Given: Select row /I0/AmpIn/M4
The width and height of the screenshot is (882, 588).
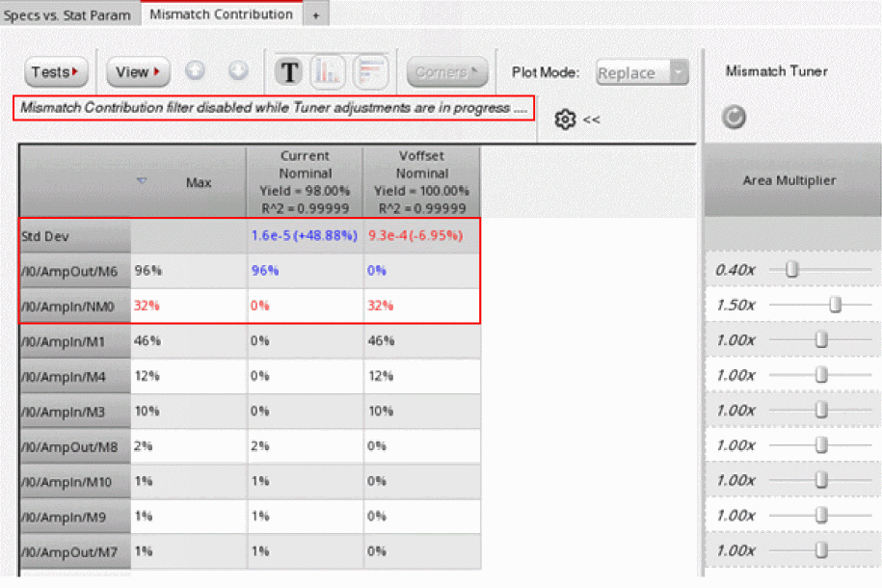Looking at the screenshot, I should pyautogui.click(x=75, y=377).
